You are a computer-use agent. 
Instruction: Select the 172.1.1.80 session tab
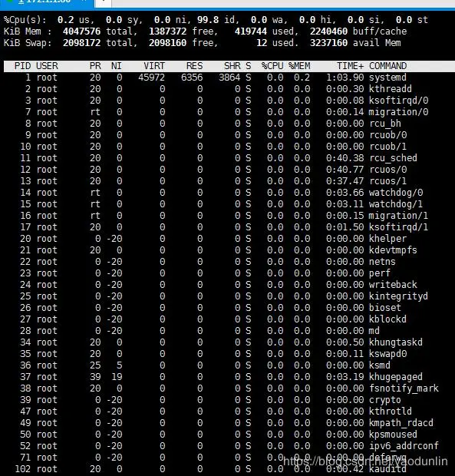pos(47,2)
